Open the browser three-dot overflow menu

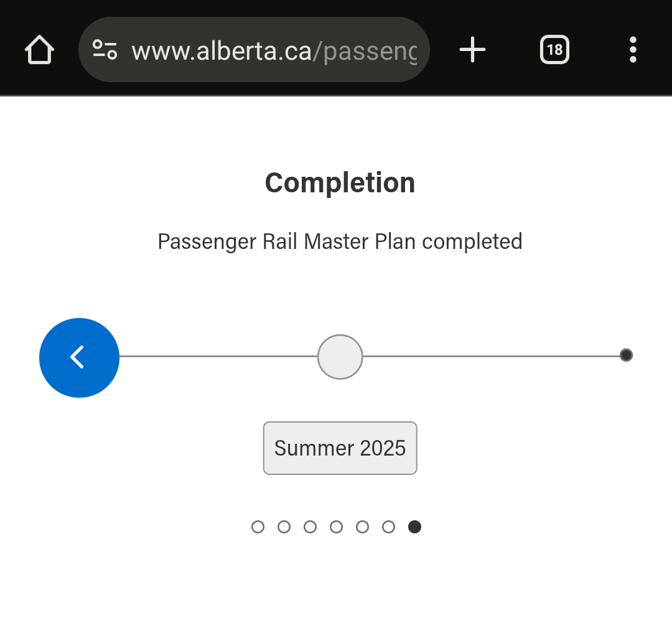[633, 50]
